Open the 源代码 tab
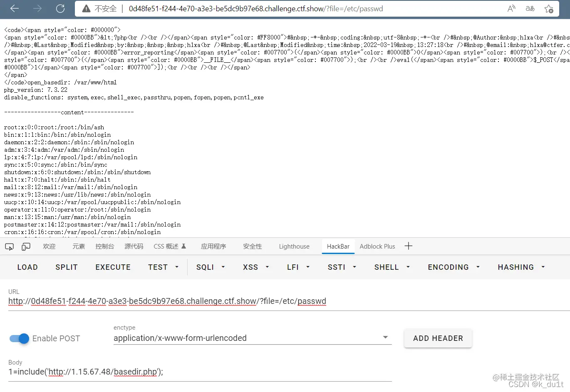The width and height of the screenshot is (570, 392). tap(134, 247)
